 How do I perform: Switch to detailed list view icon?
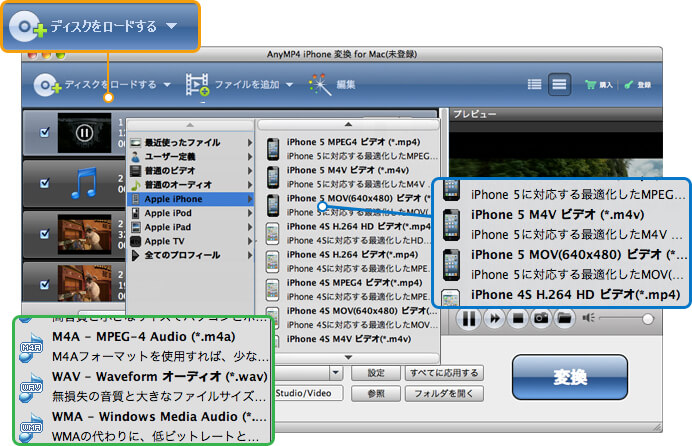(x=559, y=84)
